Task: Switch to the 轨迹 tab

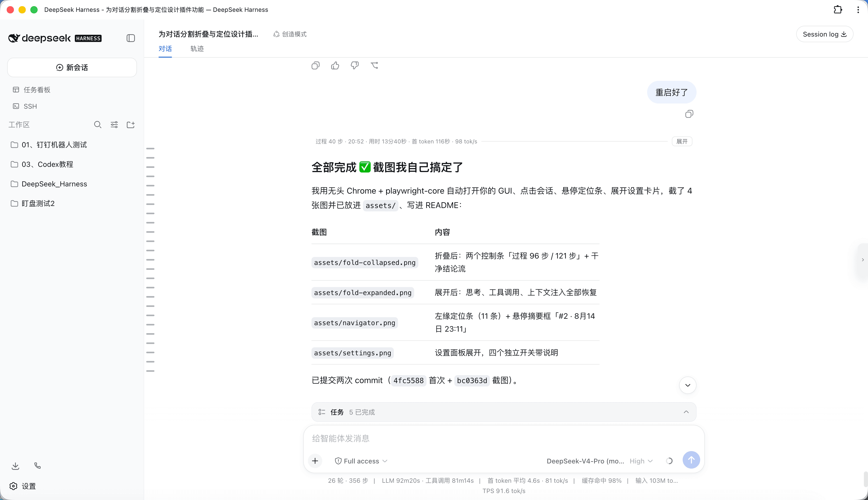Action: [x=197, y=49]
